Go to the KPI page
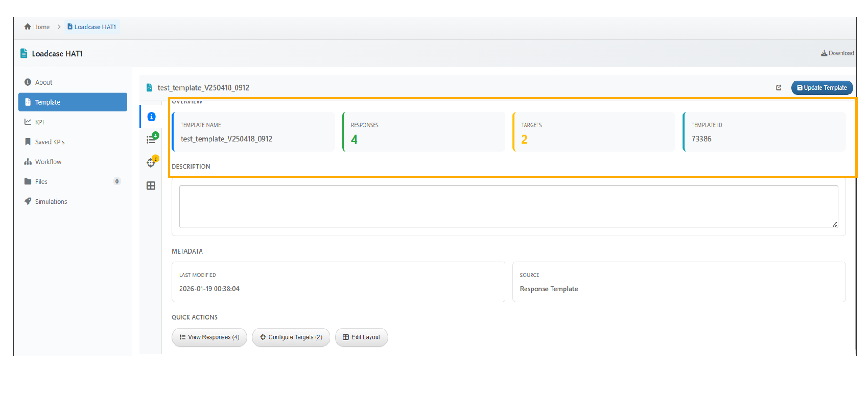The width and height of the screenshot is (868, 410). point(40,122)
